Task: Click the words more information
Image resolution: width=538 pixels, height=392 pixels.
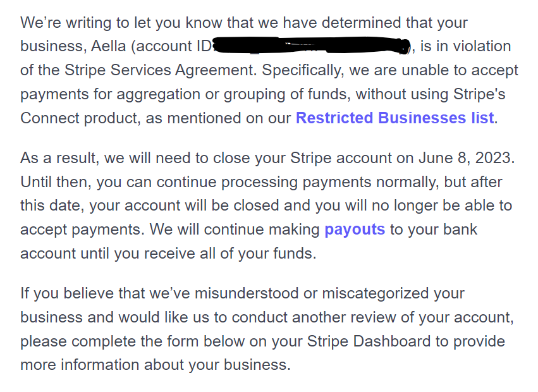Action: (80, 365)
